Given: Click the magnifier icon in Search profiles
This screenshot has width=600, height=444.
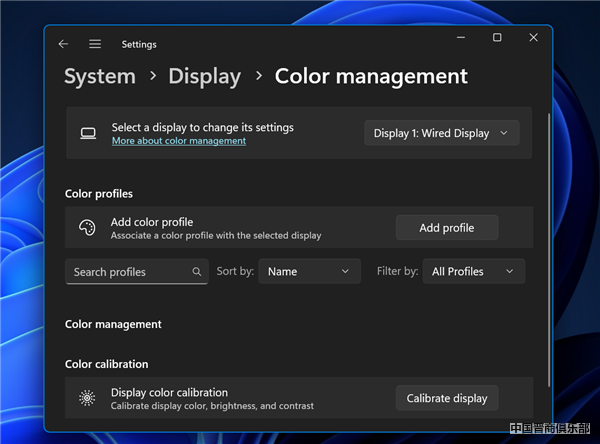Looking at the screenshot, I should click(x=197, y=272).
